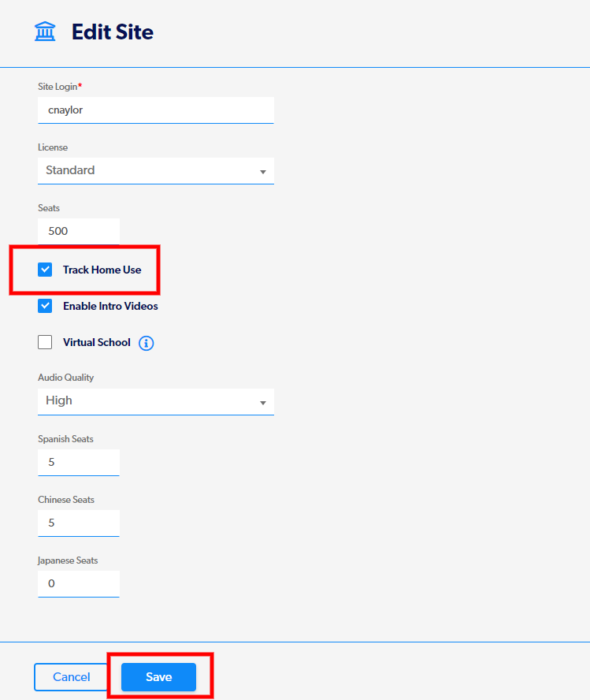This screenshot has height=700, width=590.
Task: Click the Virtual School label text
Action: 97,342
